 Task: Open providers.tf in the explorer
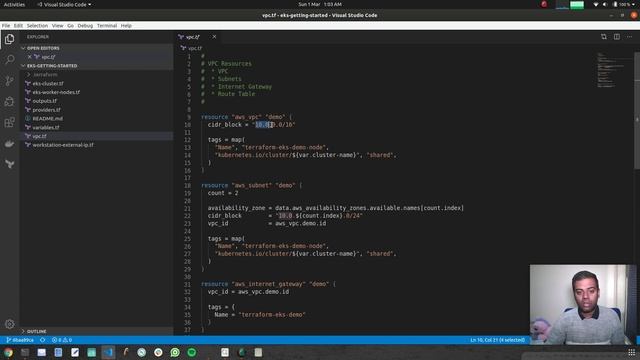point(97,110)
